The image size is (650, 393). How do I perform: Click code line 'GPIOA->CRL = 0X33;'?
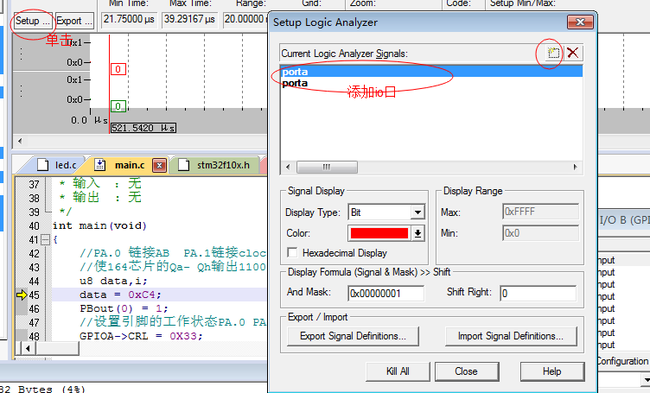(141, 336)
